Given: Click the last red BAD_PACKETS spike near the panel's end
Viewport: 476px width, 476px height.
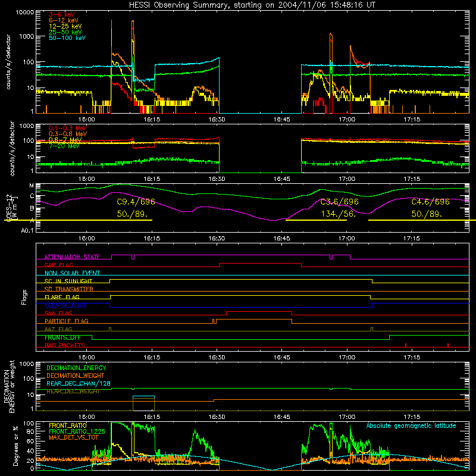Looking at the screenshot, I should tap(448, 345).
